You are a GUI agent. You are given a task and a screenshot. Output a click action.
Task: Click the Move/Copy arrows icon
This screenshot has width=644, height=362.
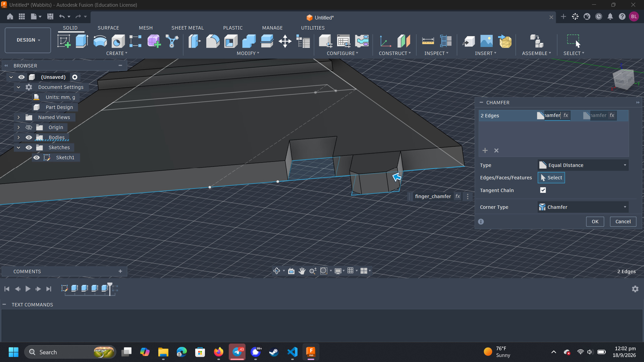pyautogui.click(x=285, y=41)
